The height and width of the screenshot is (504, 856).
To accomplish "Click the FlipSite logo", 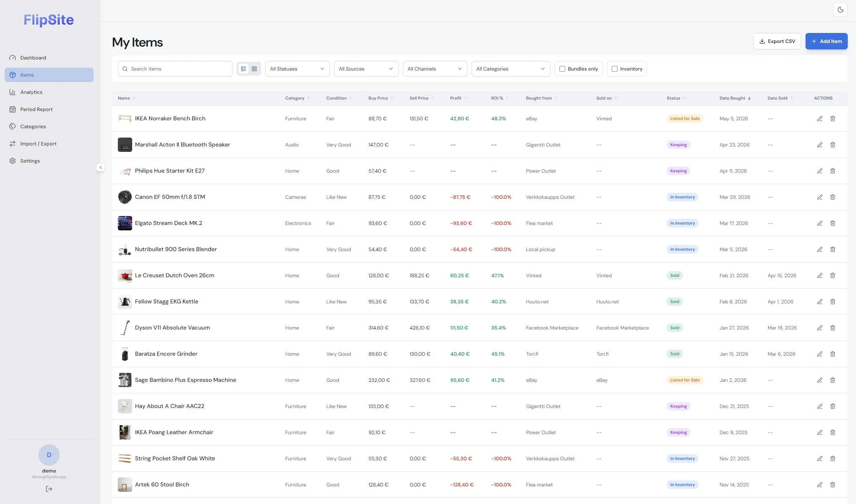I will click(49, 20).
